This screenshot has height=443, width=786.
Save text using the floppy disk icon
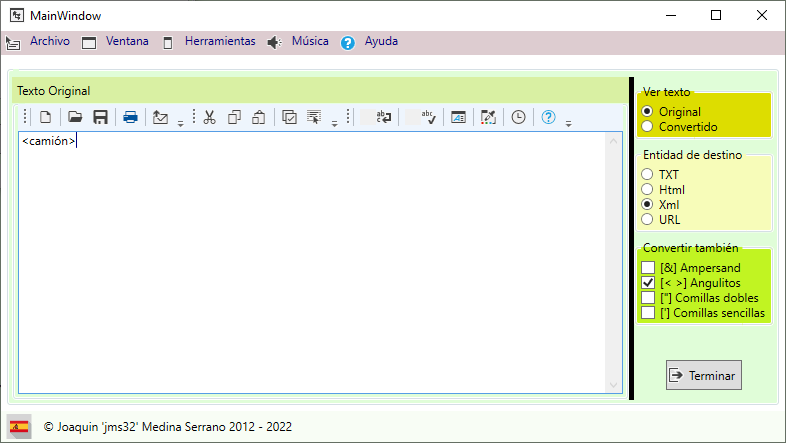100,117
